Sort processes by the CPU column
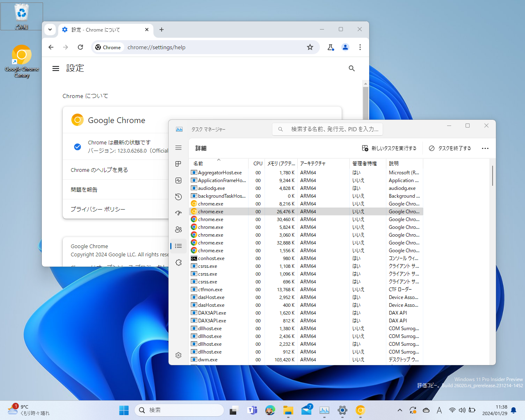This screenshot has width=525, height=420. click(x=258, y=163)
